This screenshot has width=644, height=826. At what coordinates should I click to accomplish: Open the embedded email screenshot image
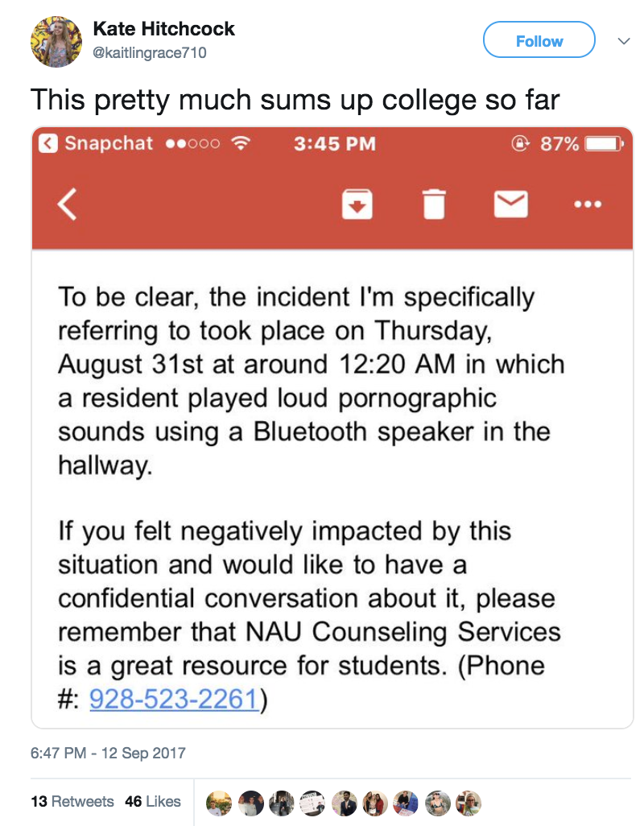click(332, 427)
